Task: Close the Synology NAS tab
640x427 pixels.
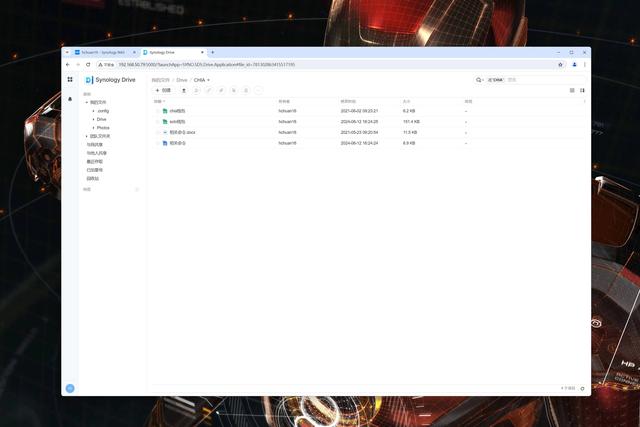Action: click(x=134, y=52)
